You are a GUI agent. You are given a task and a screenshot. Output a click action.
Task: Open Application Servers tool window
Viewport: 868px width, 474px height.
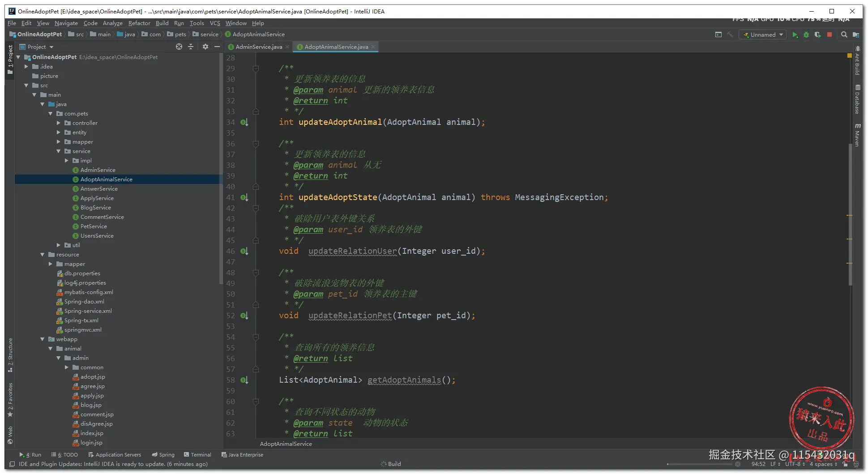pos(115,455)
